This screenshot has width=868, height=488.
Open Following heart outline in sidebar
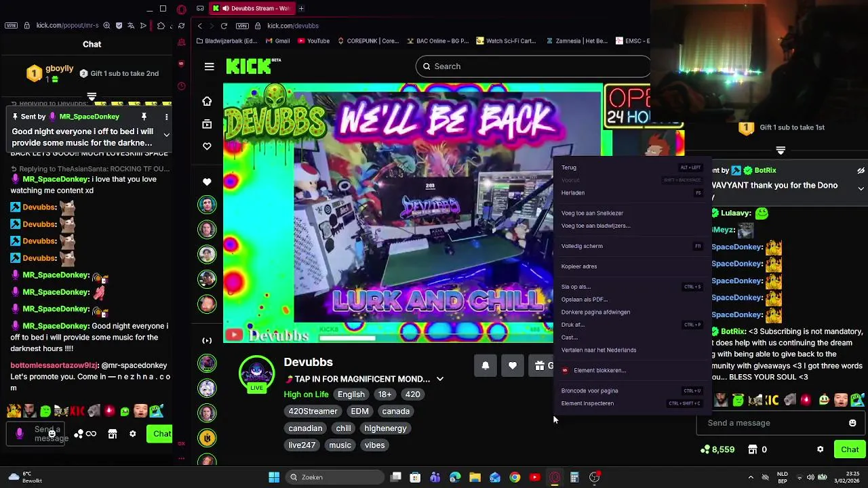207,146
